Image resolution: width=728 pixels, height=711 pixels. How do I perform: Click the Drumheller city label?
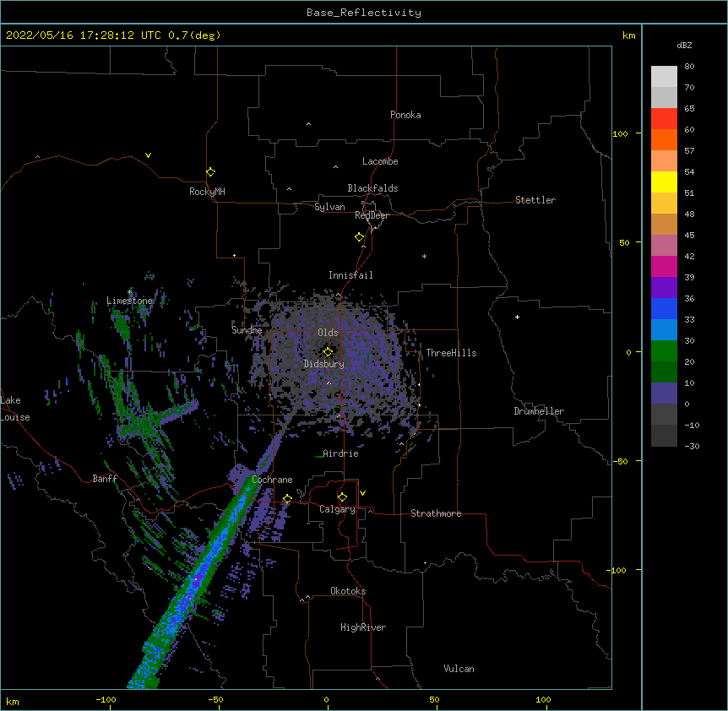click(539, 411)
